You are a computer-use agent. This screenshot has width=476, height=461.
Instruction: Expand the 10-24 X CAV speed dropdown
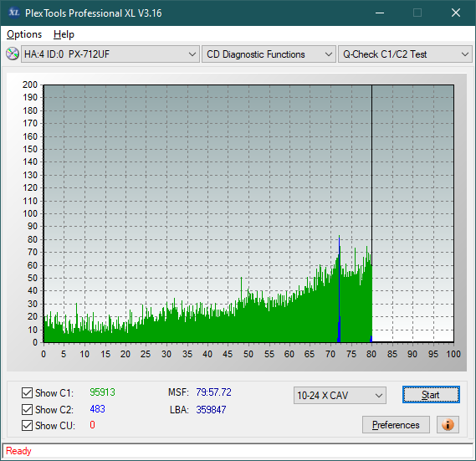click(x=340, y=396)
